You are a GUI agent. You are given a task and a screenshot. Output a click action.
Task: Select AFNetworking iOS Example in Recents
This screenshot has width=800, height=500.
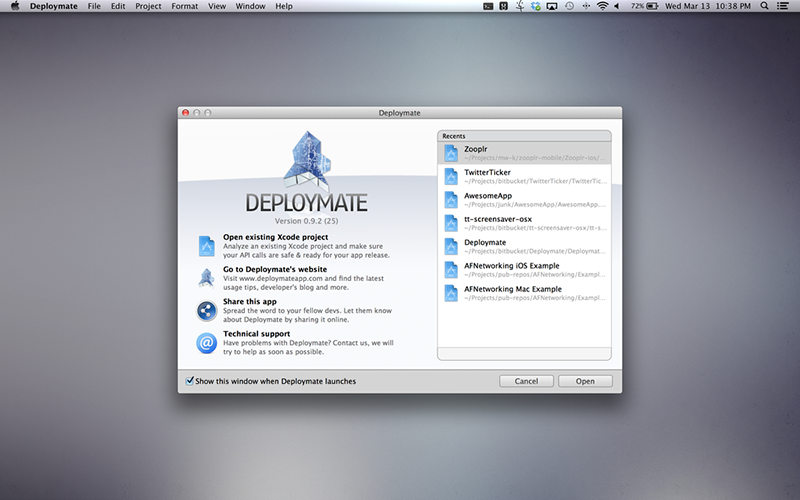pyautogui.click(x=524, y=270)
